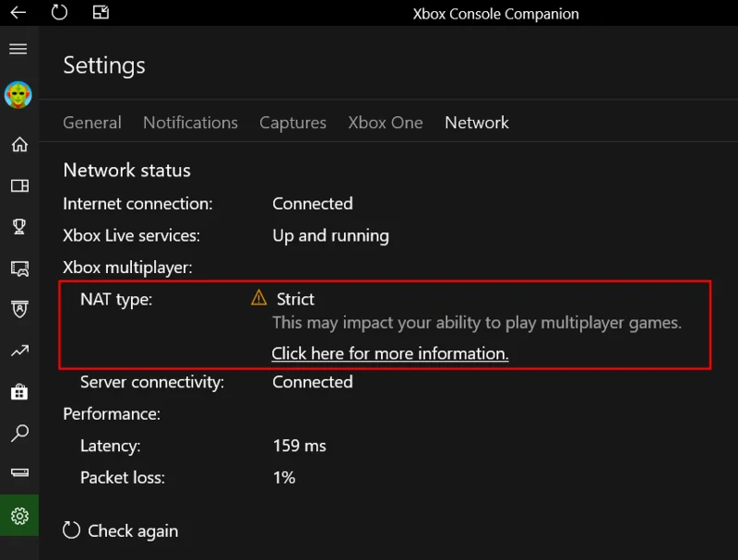View trending activity

point(18,351)
